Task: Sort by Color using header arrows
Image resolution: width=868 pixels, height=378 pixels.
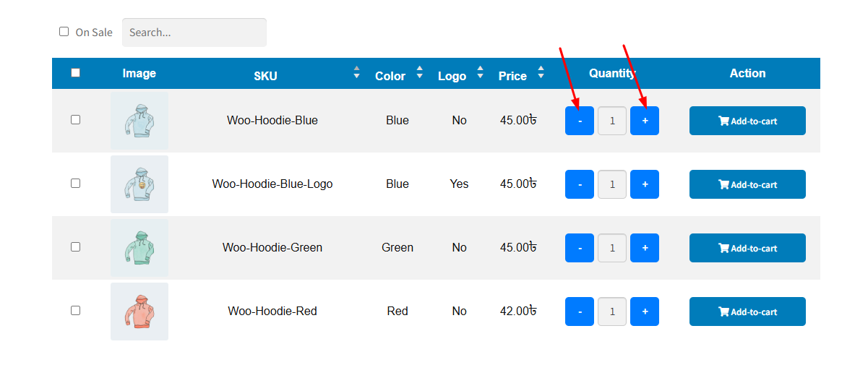Action: tap(420, 73)
